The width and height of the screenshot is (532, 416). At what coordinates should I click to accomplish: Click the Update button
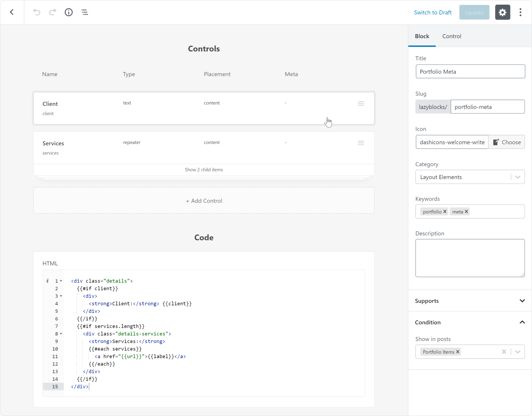tap(474, 12)
